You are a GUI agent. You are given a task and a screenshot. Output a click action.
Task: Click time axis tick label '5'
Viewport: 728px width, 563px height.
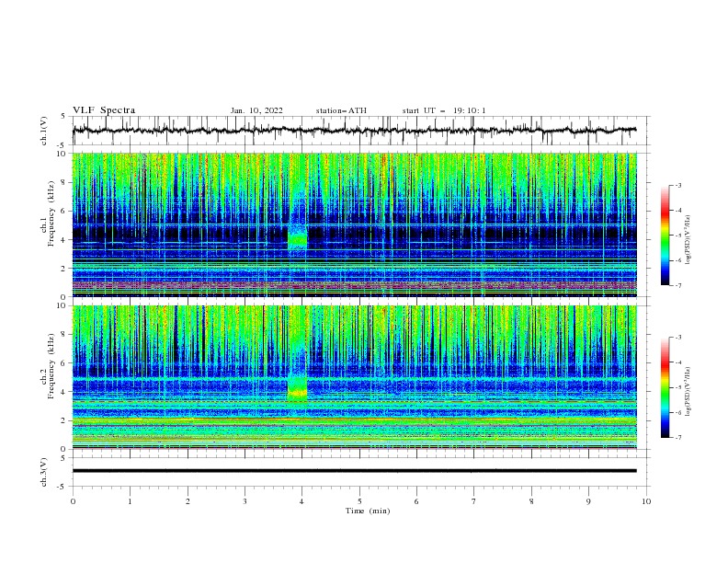359,501
